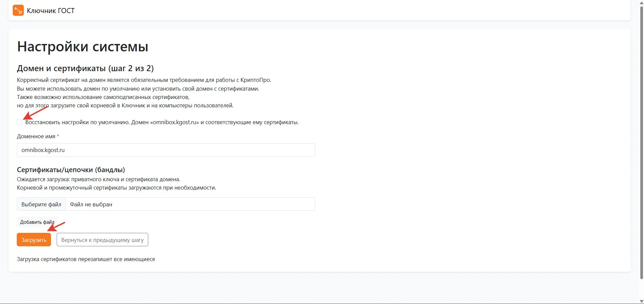The width and height of the screenshot is (644, 304).
Task: Click the 'Файл не выбран' file field area
Action: 190,204
